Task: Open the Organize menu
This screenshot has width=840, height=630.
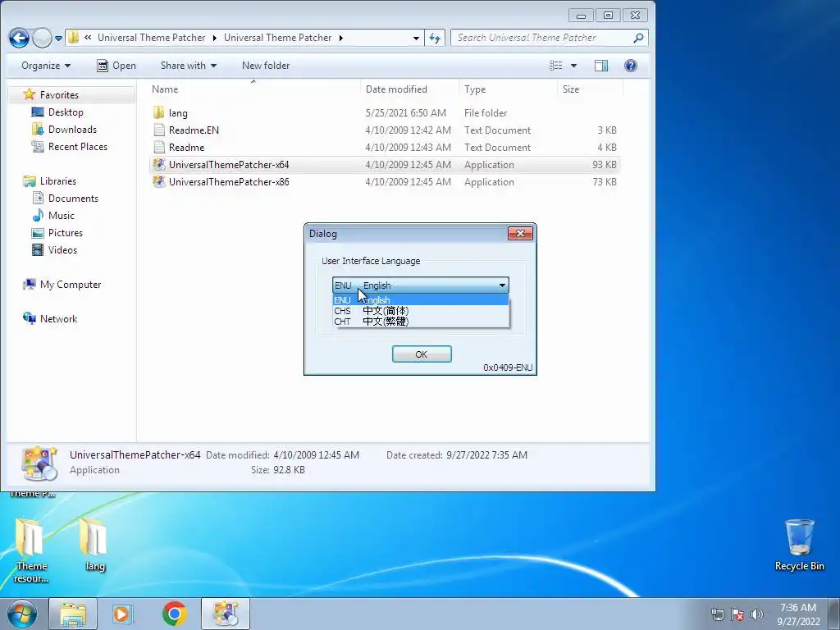Action: pyautogui.click(x=46, y=66)
